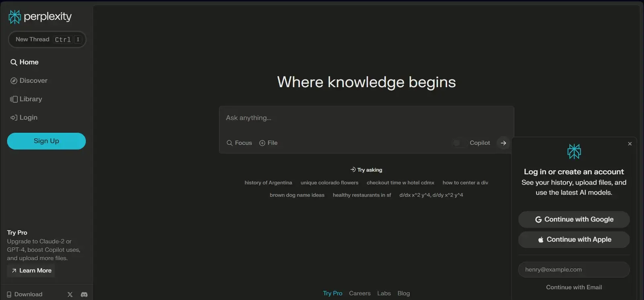Viewport: 644px width, 300px height.
Task: Open the Library section
Action: 26,99
